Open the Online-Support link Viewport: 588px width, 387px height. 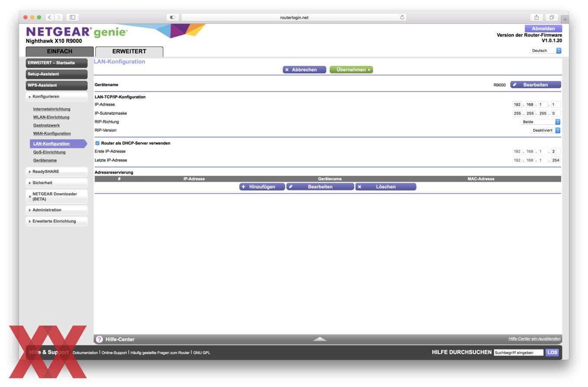click(114, 353)
